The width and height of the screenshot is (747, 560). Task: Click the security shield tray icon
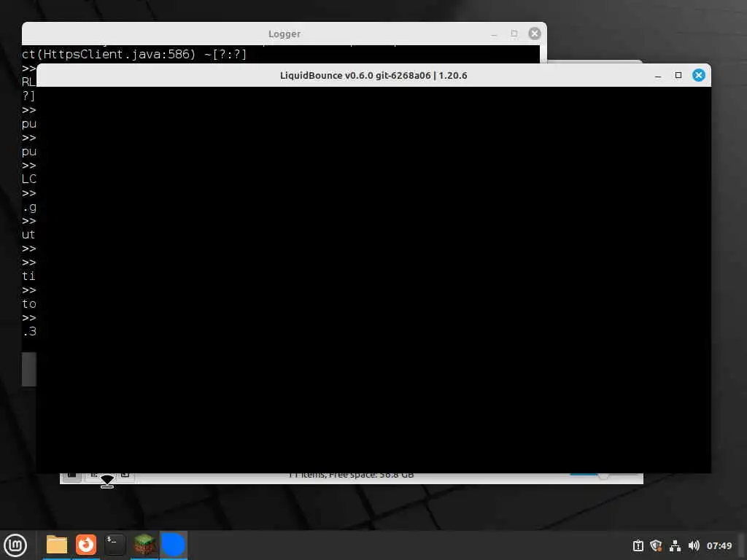point(656,545)
